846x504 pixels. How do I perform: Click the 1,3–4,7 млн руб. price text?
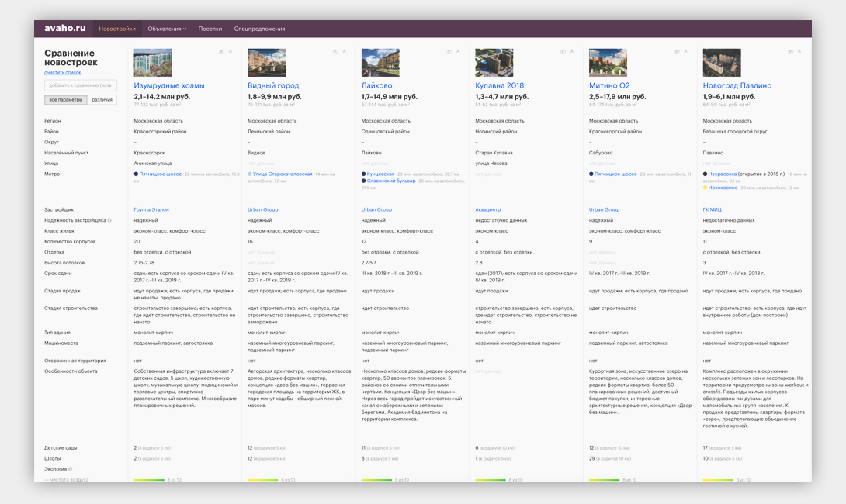tap(501, 97)
